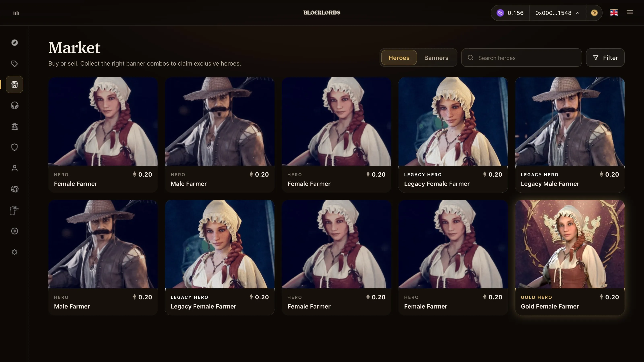Open the hamburger menu at top right
The height and width of the screenshot is (362, 644).
point(630,12)
